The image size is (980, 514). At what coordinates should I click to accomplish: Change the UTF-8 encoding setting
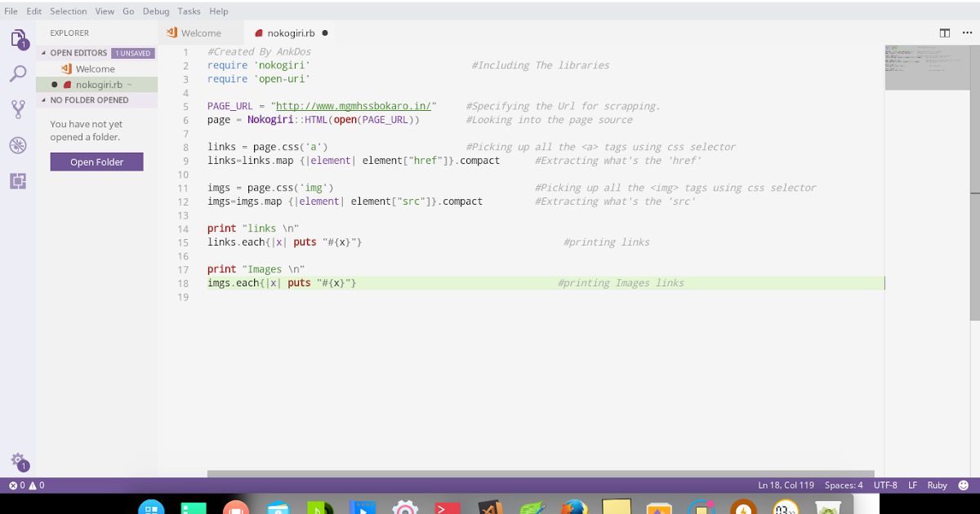(x=886, y=485)
